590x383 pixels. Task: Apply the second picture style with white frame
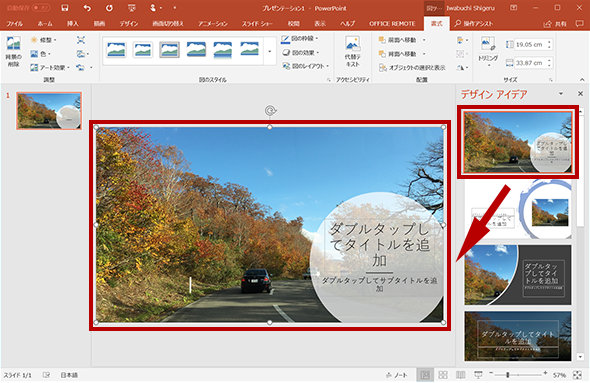tap(143, 50)
